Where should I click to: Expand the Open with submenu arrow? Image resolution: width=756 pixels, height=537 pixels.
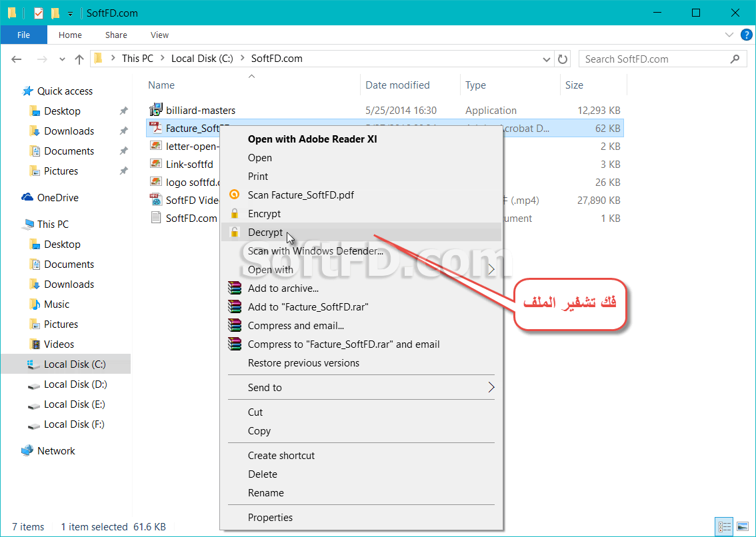coord(491,269)
